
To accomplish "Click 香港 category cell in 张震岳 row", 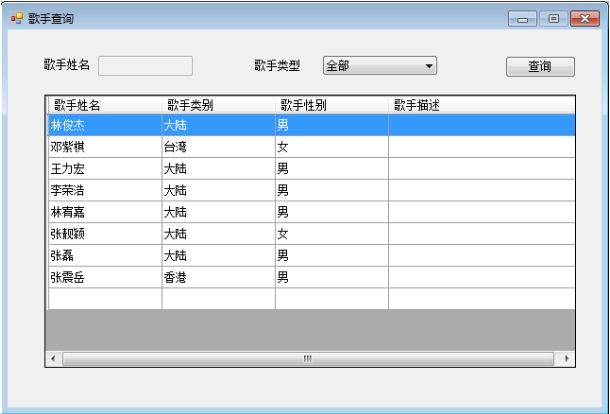I will (x=219, y=278).
